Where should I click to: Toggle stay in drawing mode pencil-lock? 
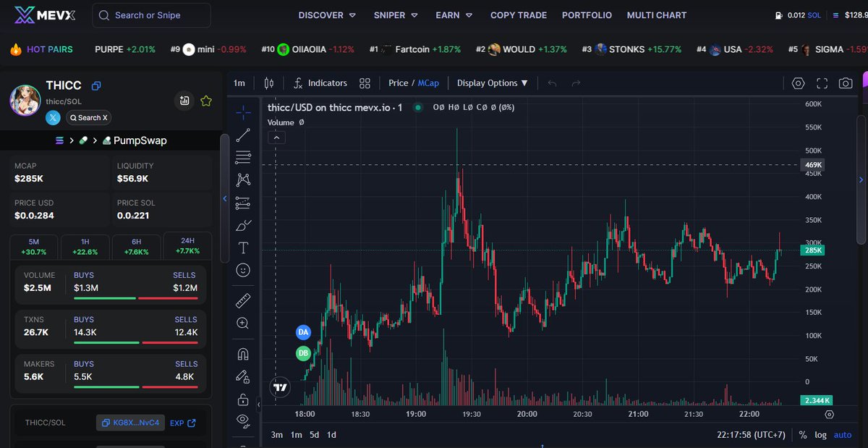coord(243,376)
